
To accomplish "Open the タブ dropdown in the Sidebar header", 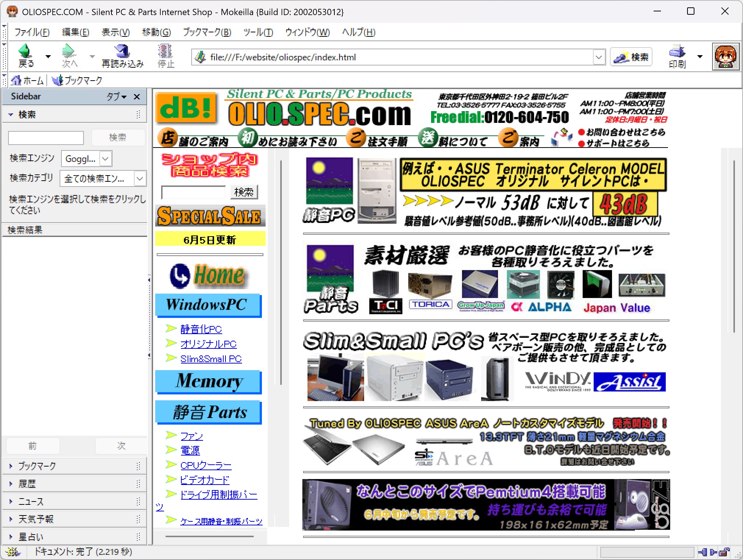I will [116, 97].
